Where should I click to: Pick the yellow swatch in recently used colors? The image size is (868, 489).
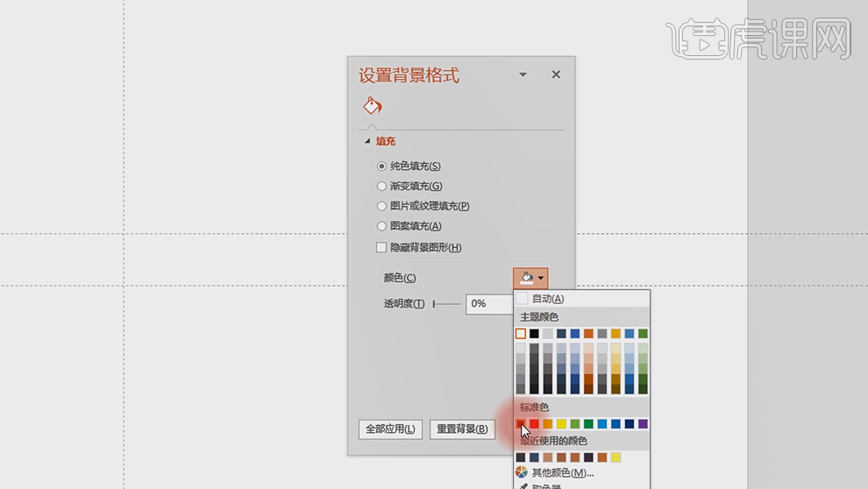[x=615, y=457]
